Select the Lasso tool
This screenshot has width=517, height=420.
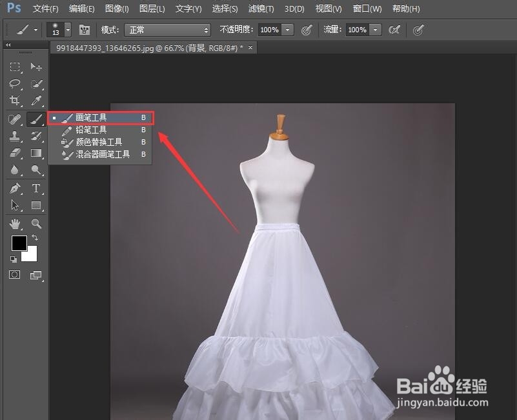tap(15, 84)
